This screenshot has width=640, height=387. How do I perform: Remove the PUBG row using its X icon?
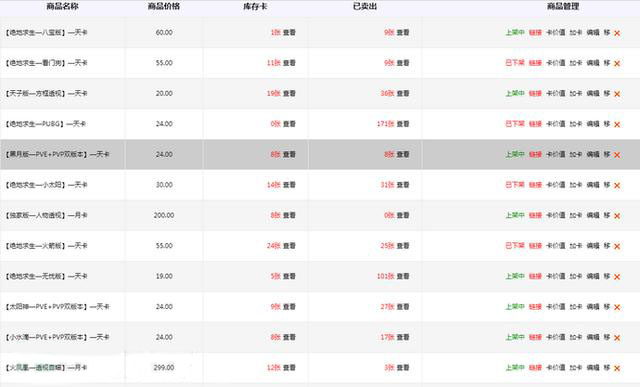click(x=617, y=125)
